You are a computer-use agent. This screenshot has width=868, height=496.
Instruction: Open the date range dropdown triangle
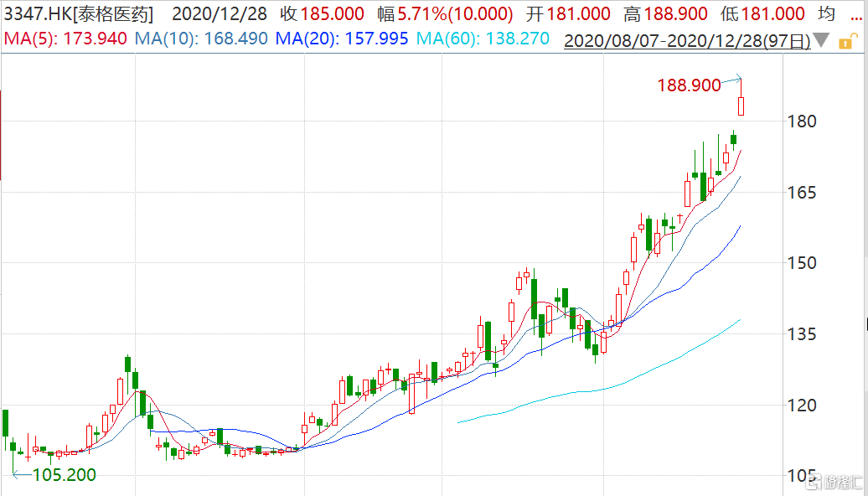point(823,40)
